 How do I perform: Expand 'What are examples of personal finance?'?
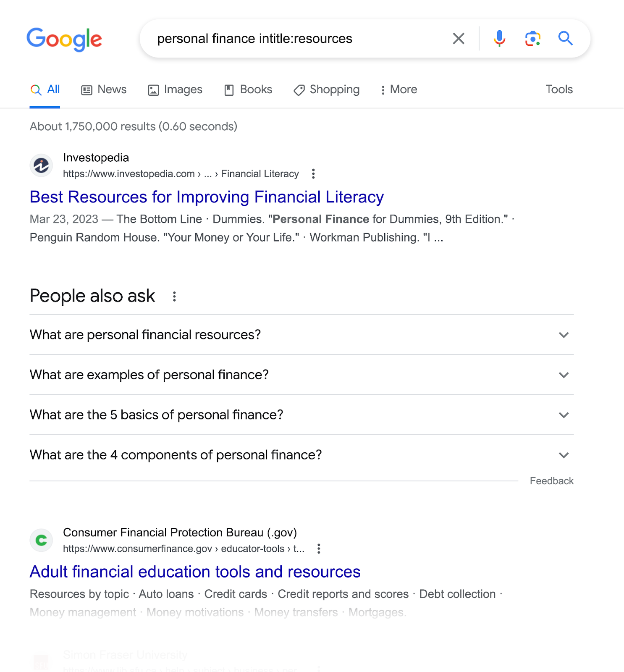(x=564, y=375)
